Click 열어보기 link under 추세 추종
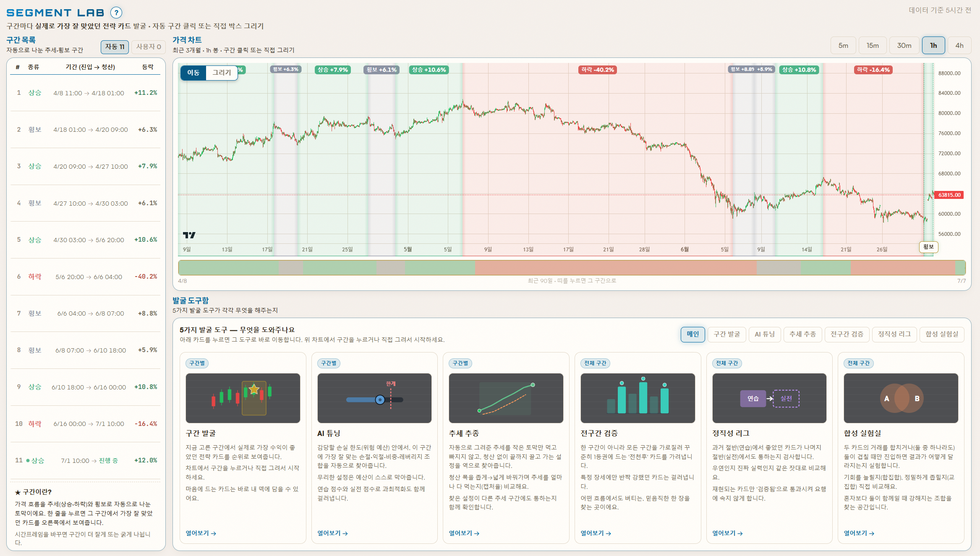Viewport: 980px width, 556px height. (x=464, y=533)
